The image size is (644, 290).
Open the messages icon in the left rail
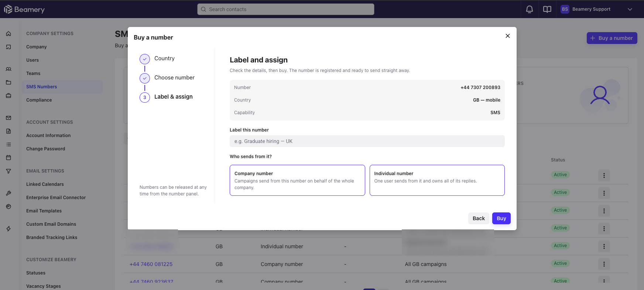coord(8,47)
